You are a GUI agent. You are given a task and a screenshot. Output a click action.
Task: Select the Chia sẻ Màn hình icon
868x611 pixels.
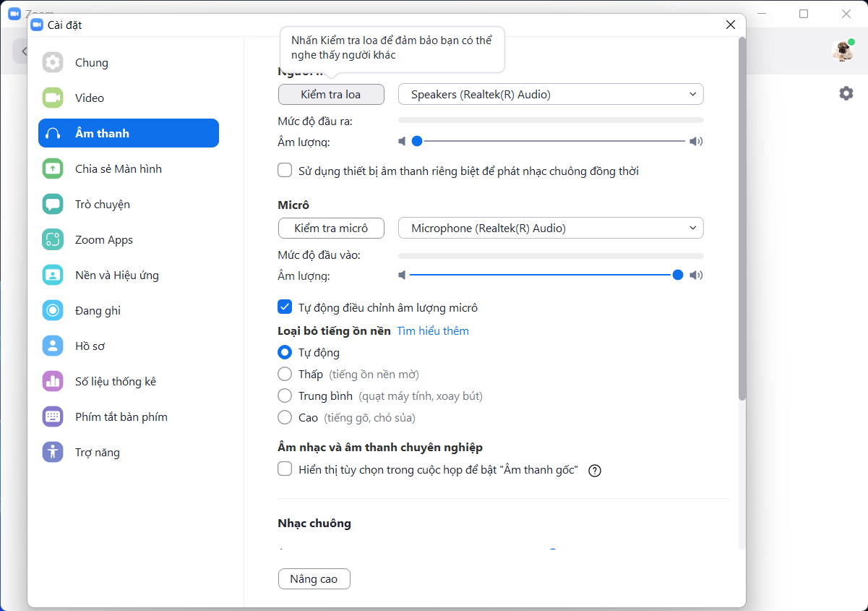(x=53, y=168)
